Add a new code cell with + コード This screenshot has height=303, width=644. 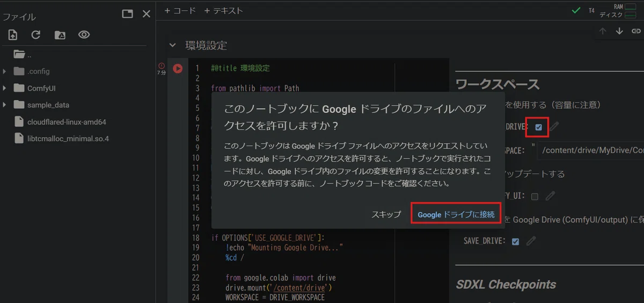click(x=180, y=11)
